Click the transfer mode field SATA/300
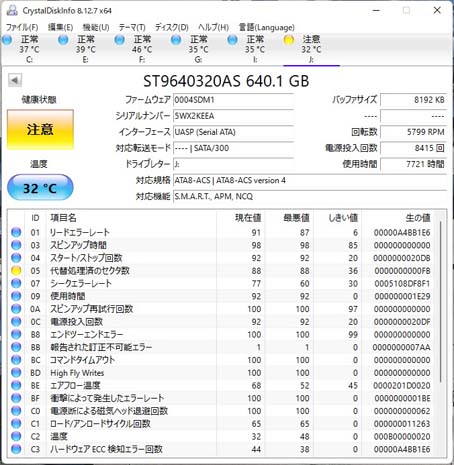 click(233, 148)
